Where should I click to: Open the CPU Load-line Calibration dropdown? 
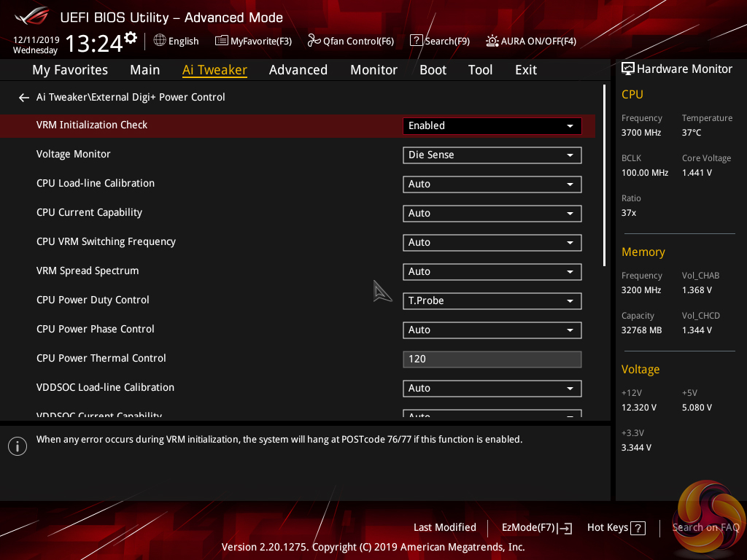[492, 184]
